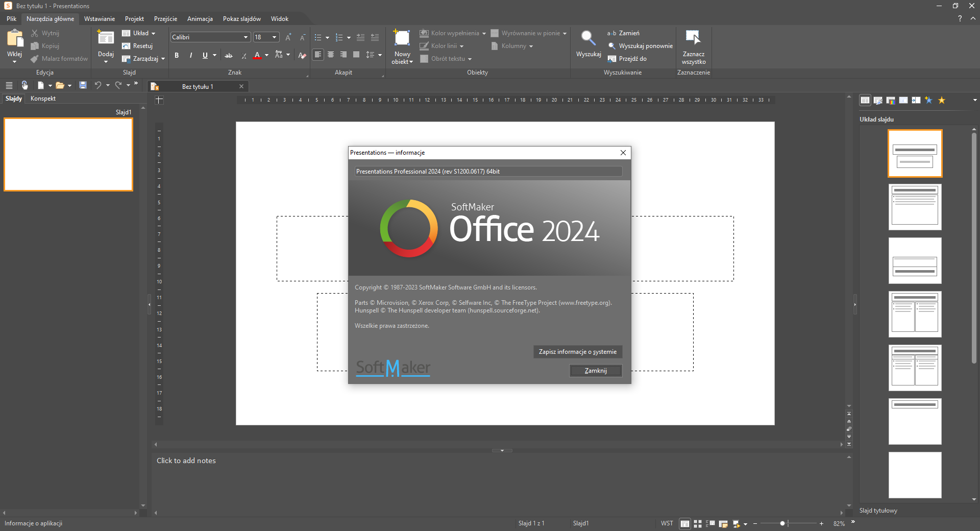Open the add animation star-plus sidebar icon
This screenshot has width=980, height=531.
pos(929,100)
